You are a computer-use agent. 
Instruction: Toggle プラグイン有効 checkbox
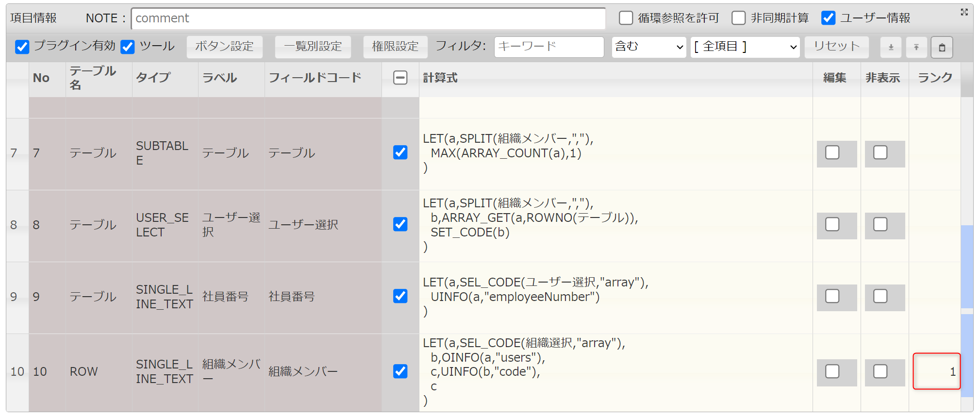[22, 47]
